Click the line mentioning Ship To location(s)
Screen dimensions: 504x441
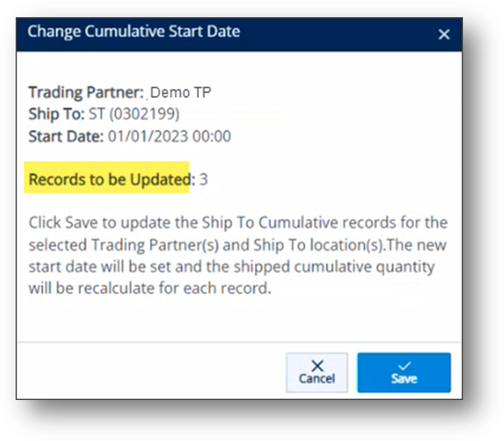click(238, 245)
